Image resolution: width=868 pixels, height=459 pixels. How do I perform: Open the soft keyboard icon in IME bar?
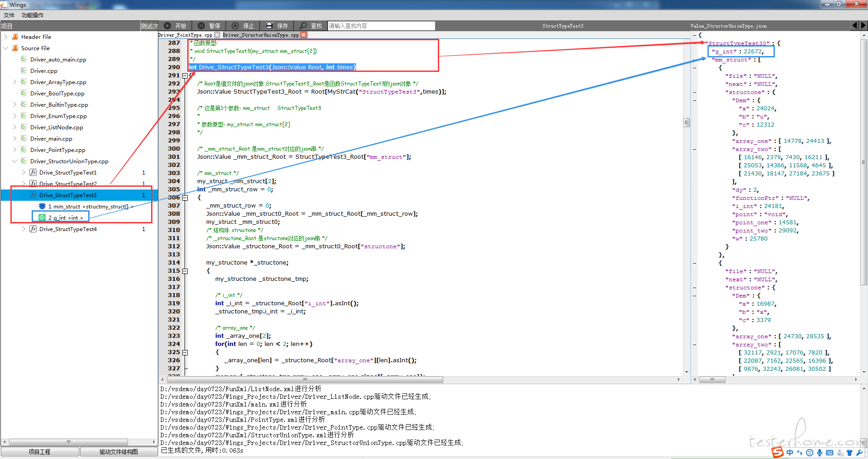coord(830,453)
